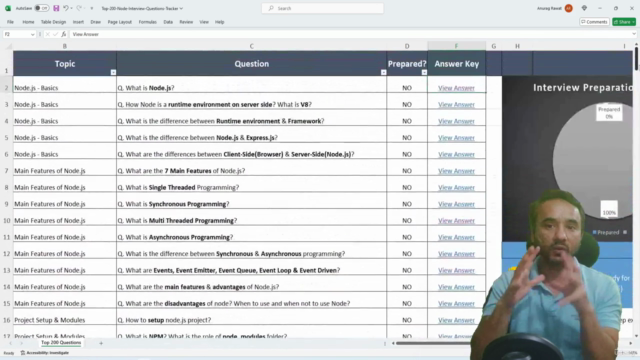Open the Review ribbon tab

[186, 22]
